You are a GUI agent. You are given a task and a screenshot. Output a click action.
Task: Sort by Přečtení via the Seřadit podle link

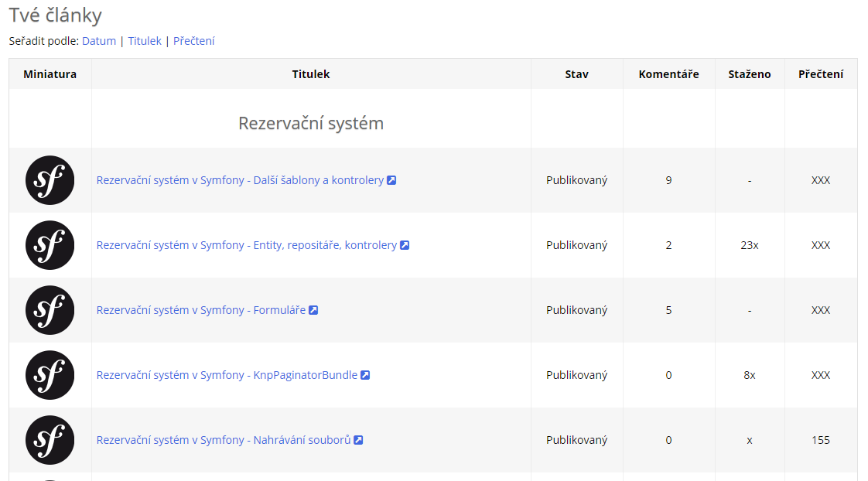pos(194,41)
